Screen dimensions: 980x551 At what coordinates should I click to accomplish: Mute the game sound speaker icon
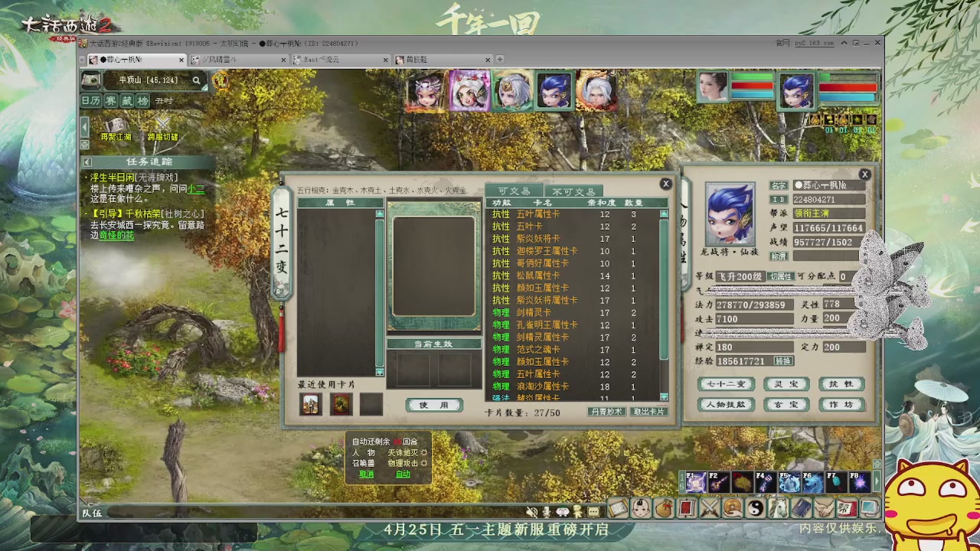tap(531, 511)
